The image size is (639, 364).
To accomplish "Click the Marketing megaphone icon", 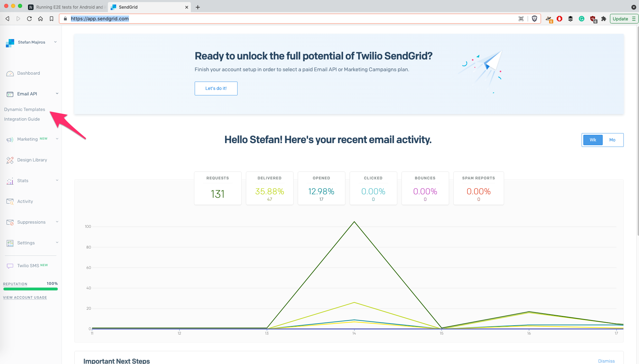I will [x=10, y=140].
